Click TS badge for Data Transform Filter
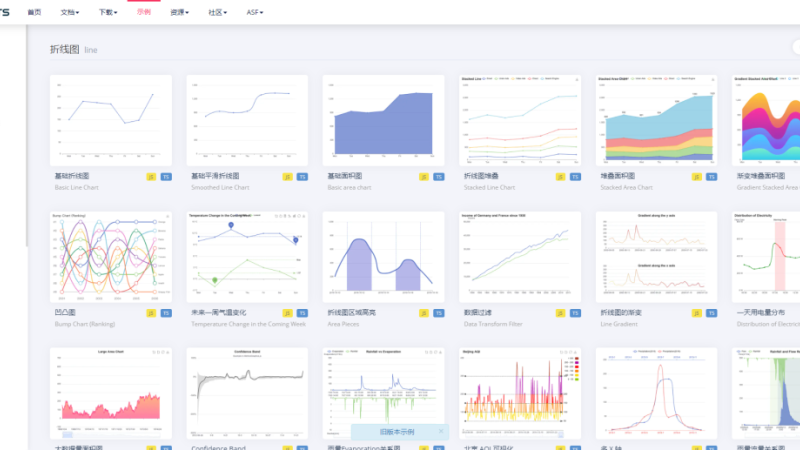Viewport: 800px width, 450px height. pos(575,313)
